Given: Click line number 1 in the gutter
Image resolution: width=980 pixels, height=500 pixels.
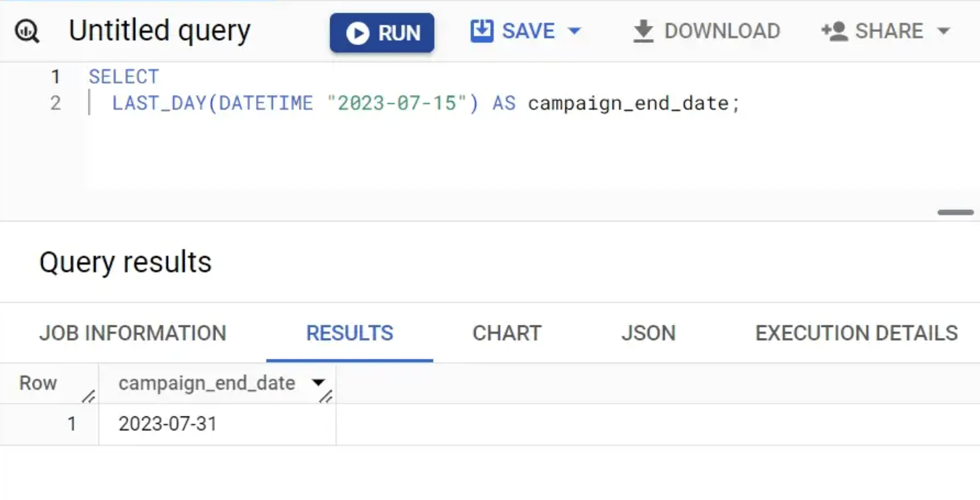Looking at the screenshot, I should [x=56, y=76].
